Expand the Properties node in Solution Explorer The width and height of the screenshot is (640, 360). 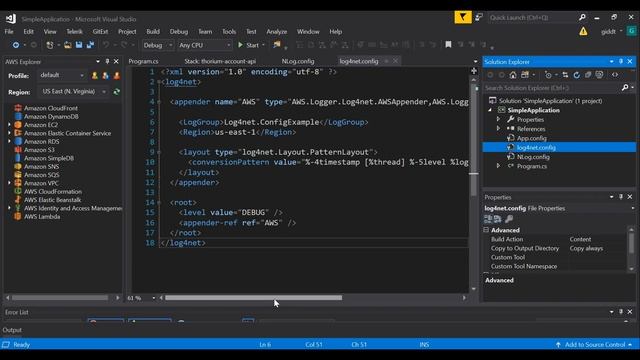(x=498, y=119)
